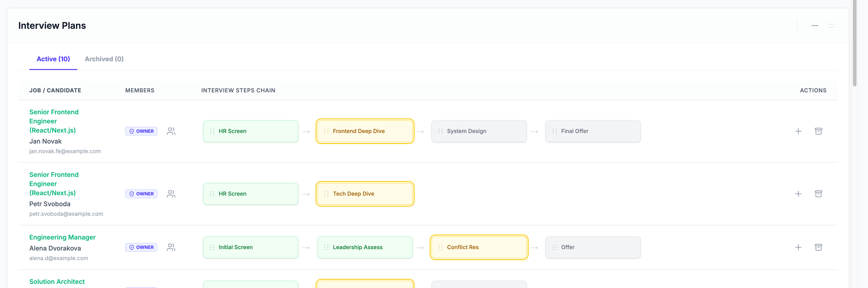Archive Alena Dvorakova's interview plan
This screenshot has height=288, width=868.
(x=818, y=247)
